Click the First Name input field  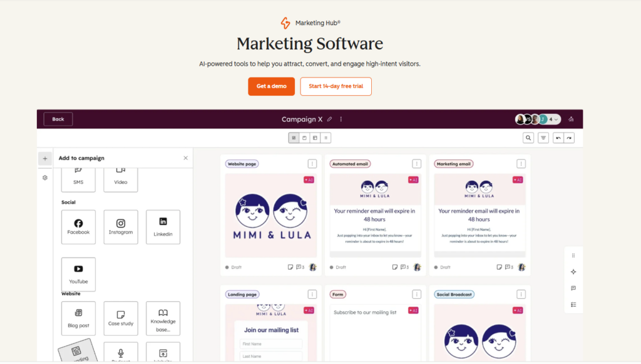coord(270,343)
